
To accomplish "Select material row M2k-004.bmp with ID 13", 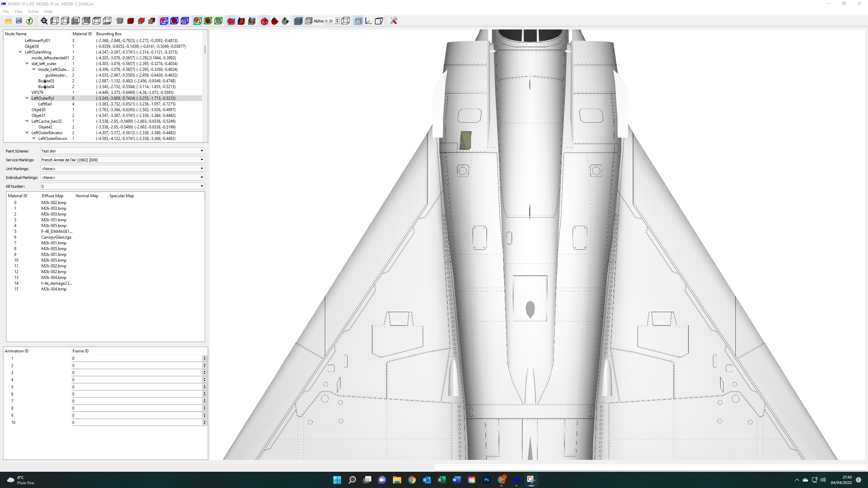I will click(105, 278).
